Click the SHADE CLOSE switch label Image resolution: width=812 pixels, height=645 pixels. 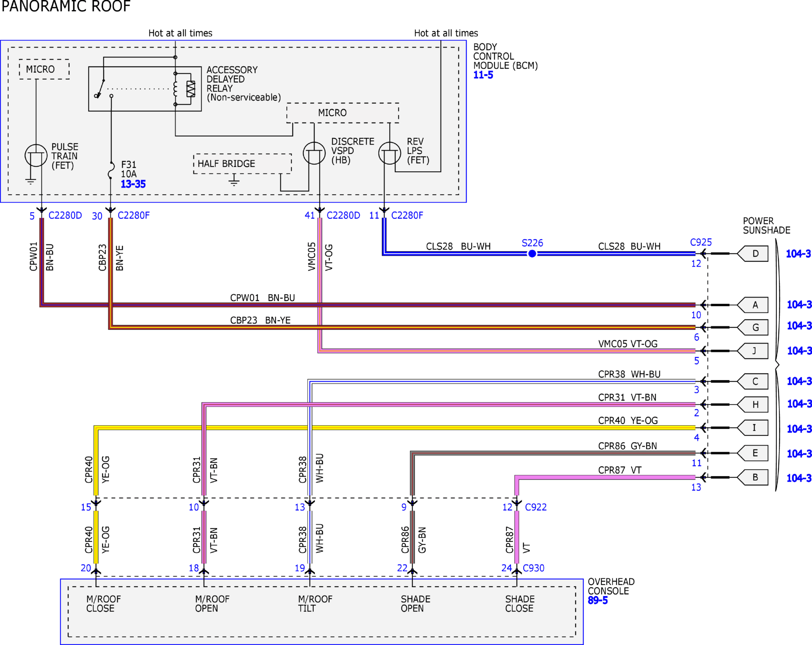point(520,604)
